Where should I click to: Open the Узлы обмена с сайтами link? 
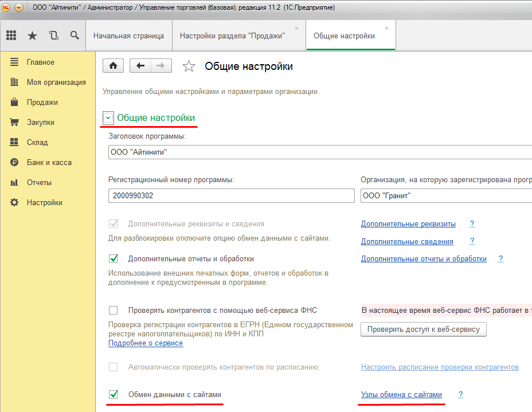(401, 394)
